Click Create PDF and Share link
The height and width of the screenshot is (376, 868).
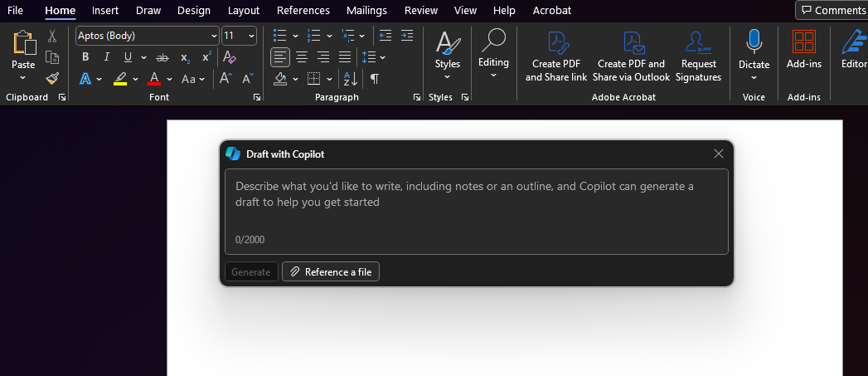(556, 56)
